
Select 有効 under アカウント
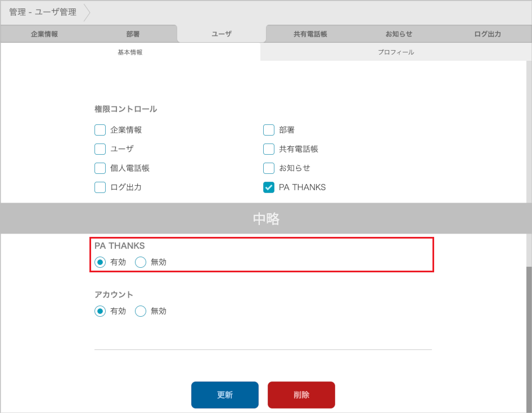click(x=100, y=311)
